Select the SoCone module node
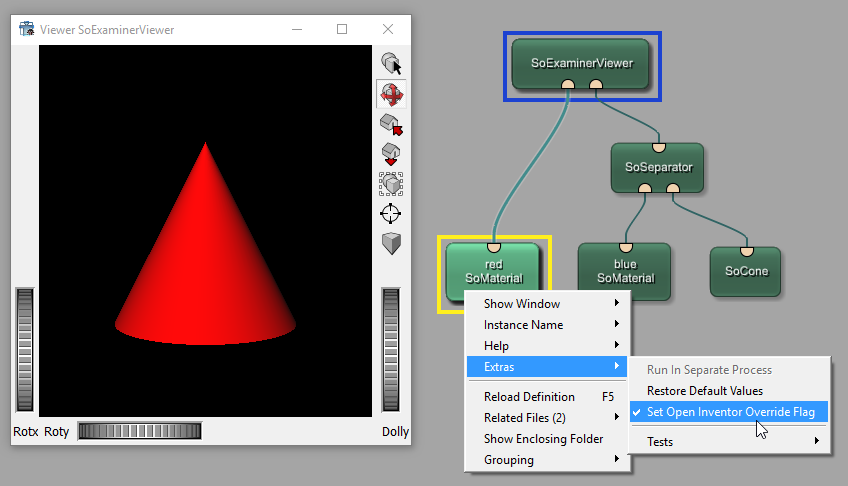 [x=746, y=271]
